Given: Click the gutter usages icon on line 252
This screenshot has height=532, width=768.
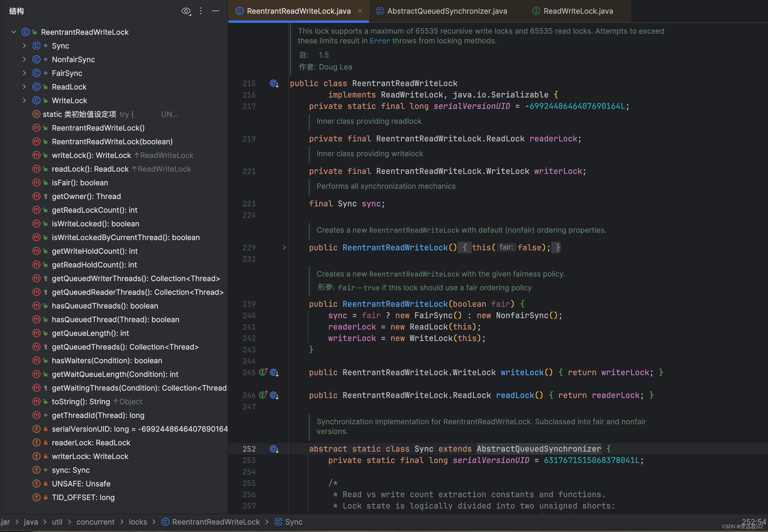Looking at the screenshot, I should tap(274, 449).
